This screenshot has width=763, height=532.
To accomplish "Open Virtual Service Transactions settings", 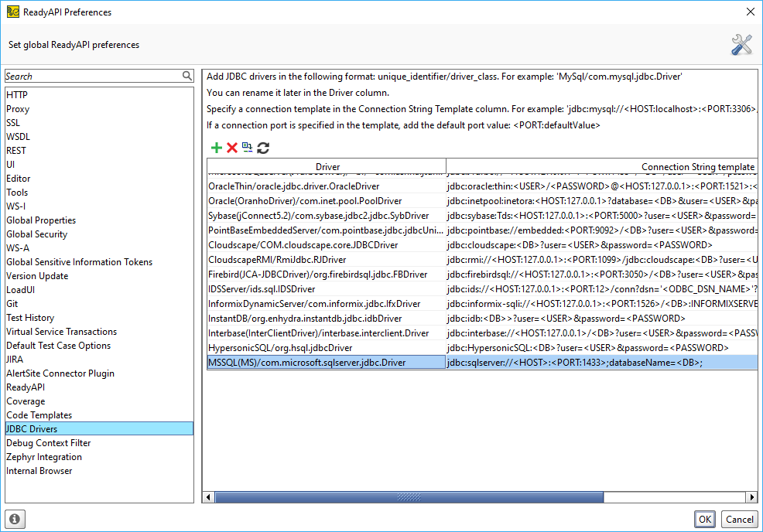I will (99, 332).
